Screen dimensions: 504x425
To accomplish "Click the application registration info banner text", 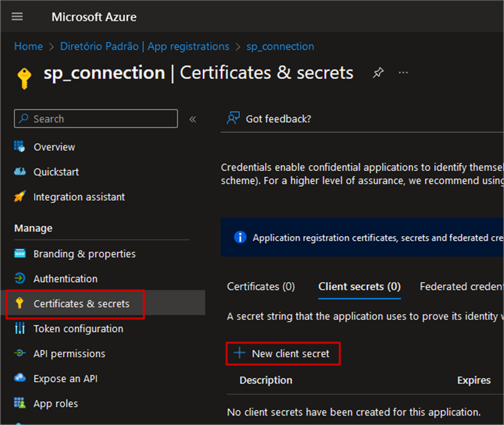I will (378, 238).
